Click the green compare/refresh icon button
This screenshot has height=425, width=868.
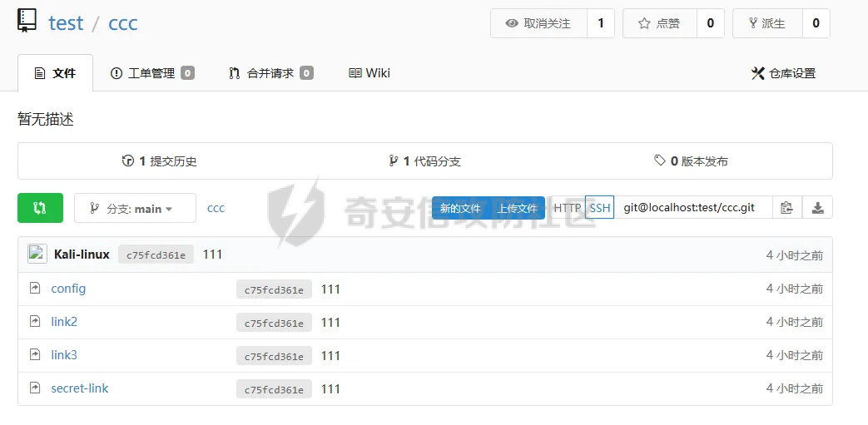40,208
